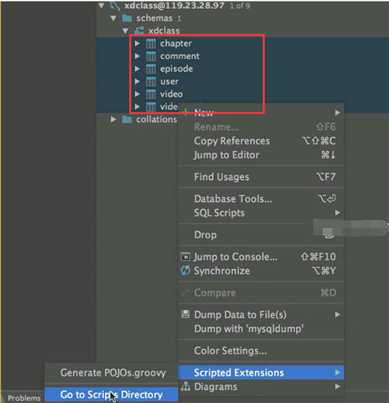The height and width of the screenshot is (403, 389).
Task: Collapse the xdclass schema node
Action: click(x=125, y=31)
